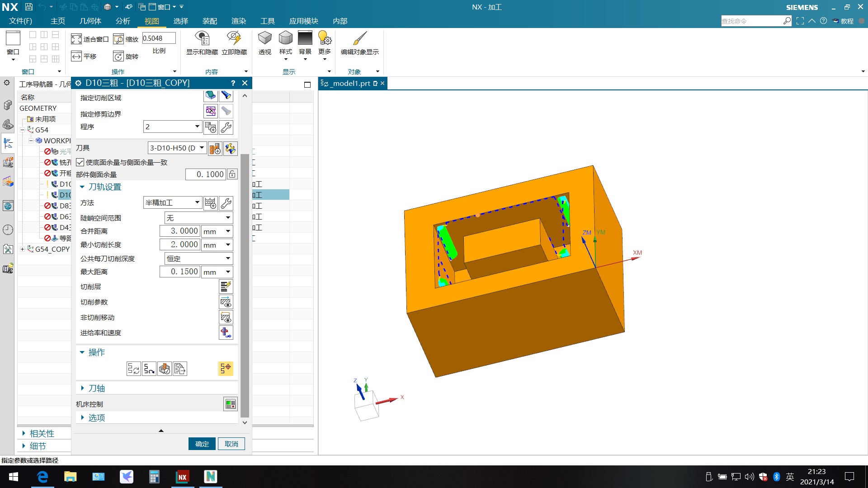The height and width of the screenshot is (488, 868).
Task: Click the edit/display tool icon
Action: pyautogui.click(x=231, y=148)
